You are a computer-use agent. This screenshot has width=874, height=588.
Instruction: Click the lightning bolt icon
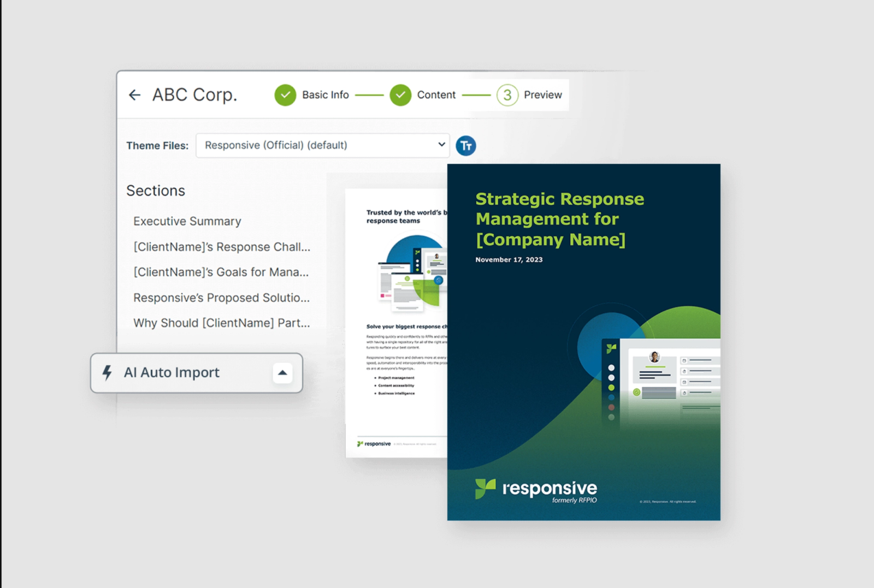coord(107,372)
